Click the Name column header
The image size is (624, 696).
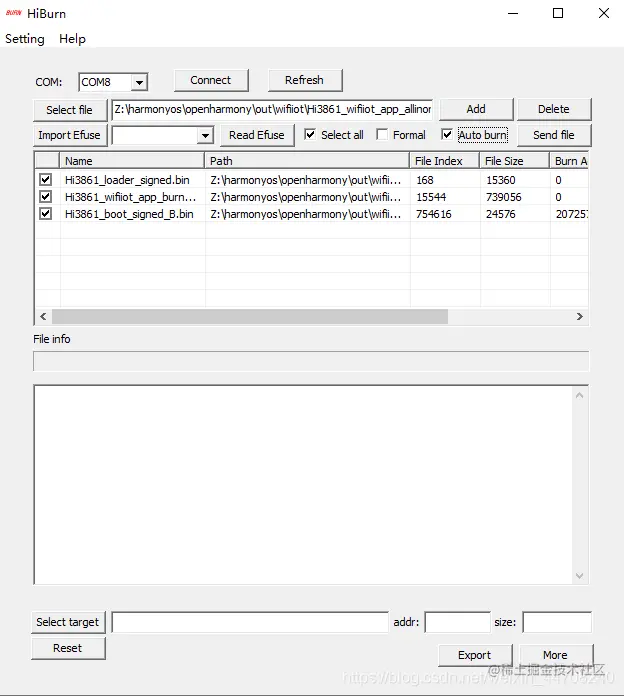pos(132,161)
